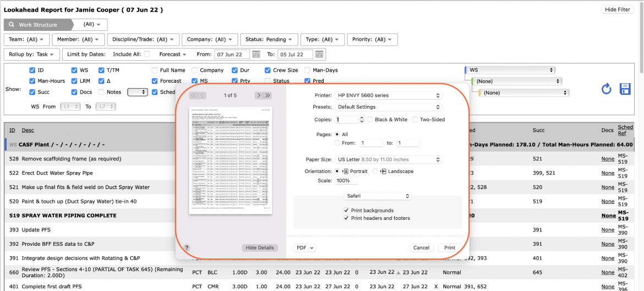The width and height of the screenshot is (644, 291).
Task: Click the Hide Filter button
Action: coord(617,9)
